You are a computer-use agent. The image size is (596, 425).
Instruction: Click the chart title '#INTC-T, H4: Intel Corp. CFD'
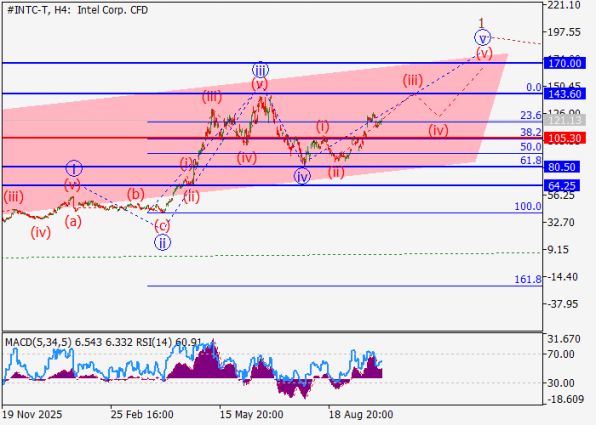pos(77,10)
